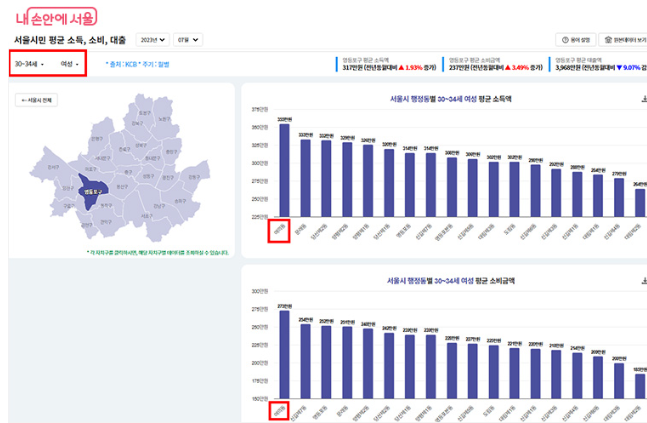This screenshot has height=423, width=647.
Task: Choose 양천구 district on the map
Action: click(x=68, y=188)
